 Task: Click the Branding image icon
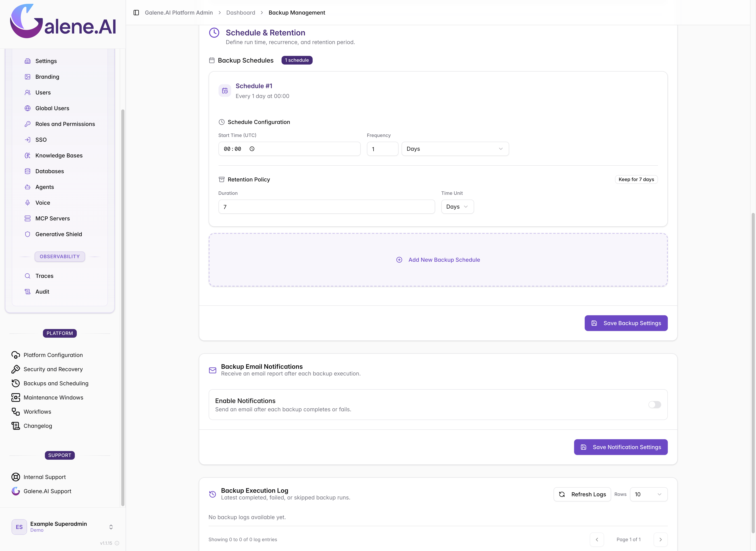(x=28, y=77)
